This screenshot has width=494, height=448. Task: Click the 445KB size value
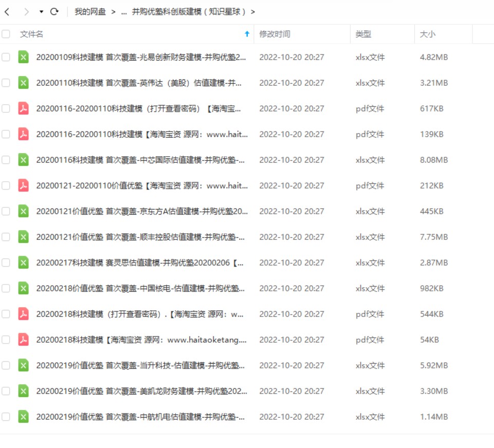click(x=432, y=211)
